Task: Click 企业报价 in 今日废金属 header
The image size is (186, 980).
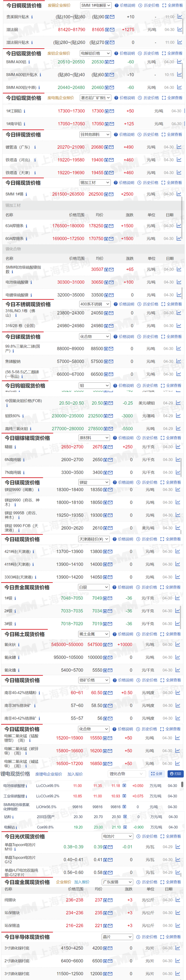Action: click(63, 882)
